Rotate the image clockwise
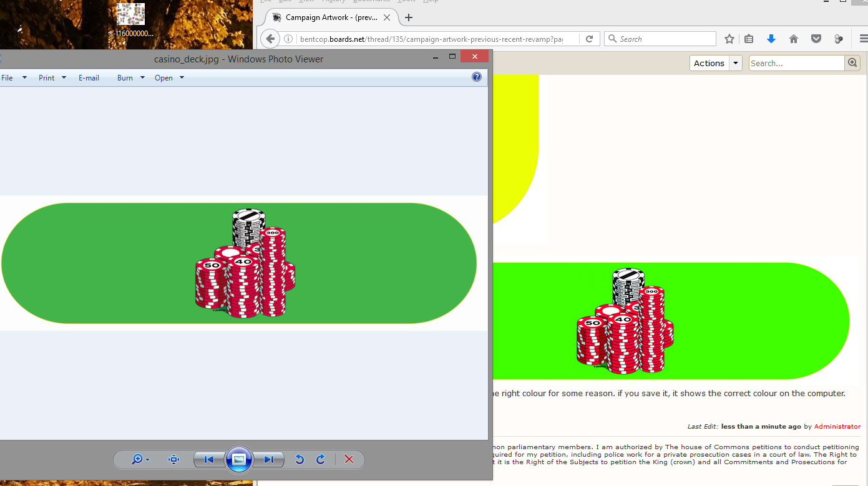The height and width of the screenshot is (486, 868). pyautogui.click(x=321, y=460)
